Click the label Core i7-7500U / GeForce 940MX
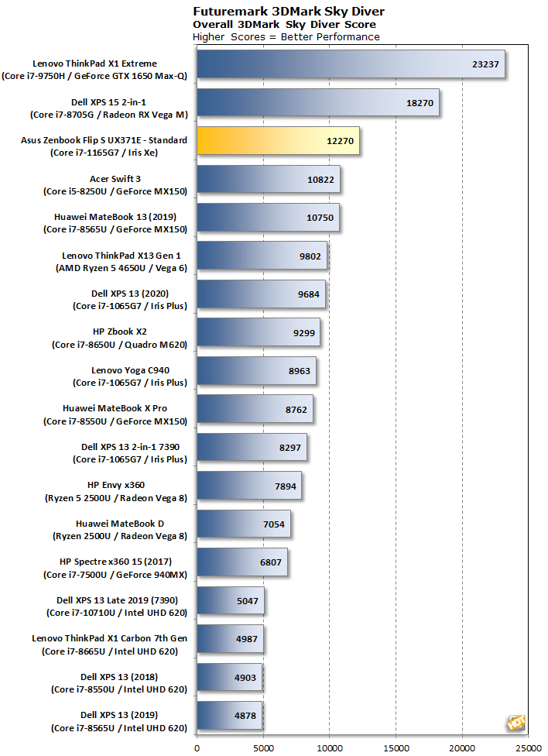 tap(115, 575)
